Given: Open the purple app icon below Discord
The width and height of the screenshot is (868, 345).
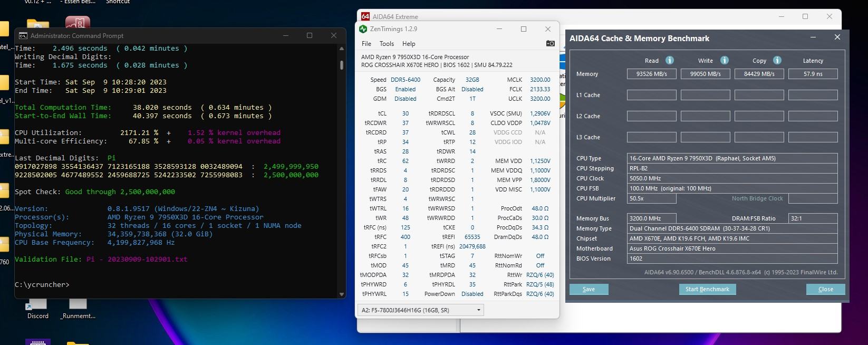Looking at the screenshot, I should tap(37, 342).
